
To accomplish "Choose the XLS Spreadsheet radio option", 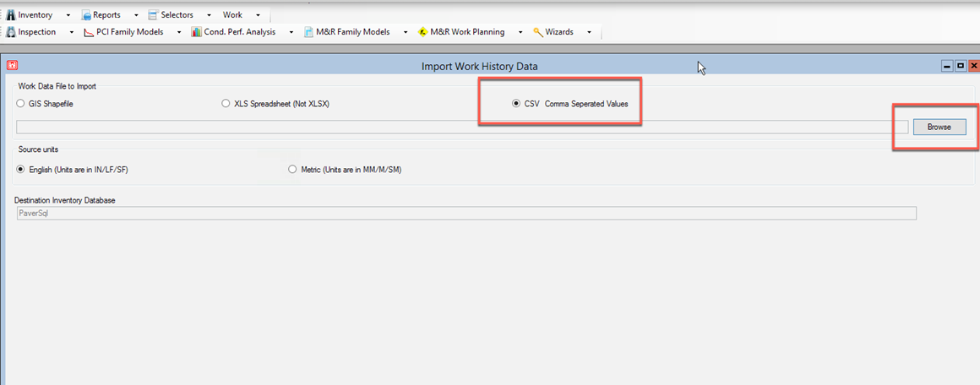I will (226, 104).
